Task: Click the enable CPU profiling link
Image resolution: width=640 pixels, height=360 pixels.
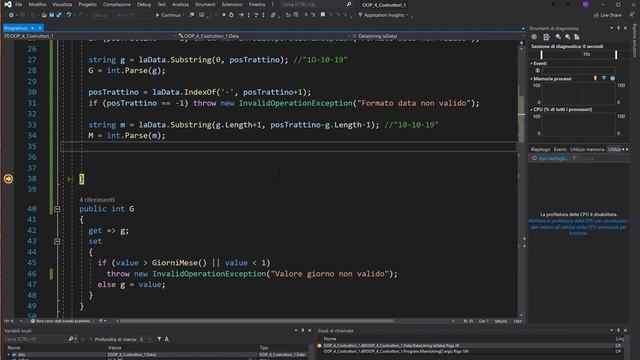Action: coord(578,227)
